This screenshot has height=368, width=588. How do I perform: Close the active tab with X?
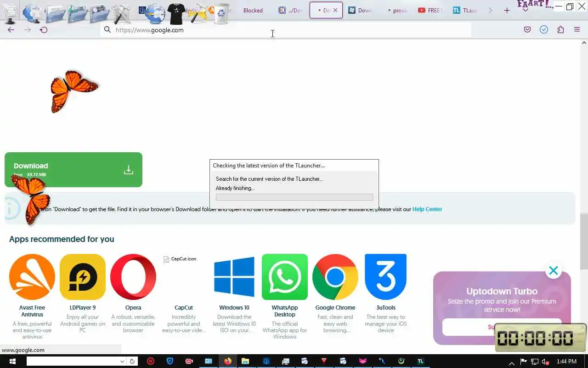335,10
